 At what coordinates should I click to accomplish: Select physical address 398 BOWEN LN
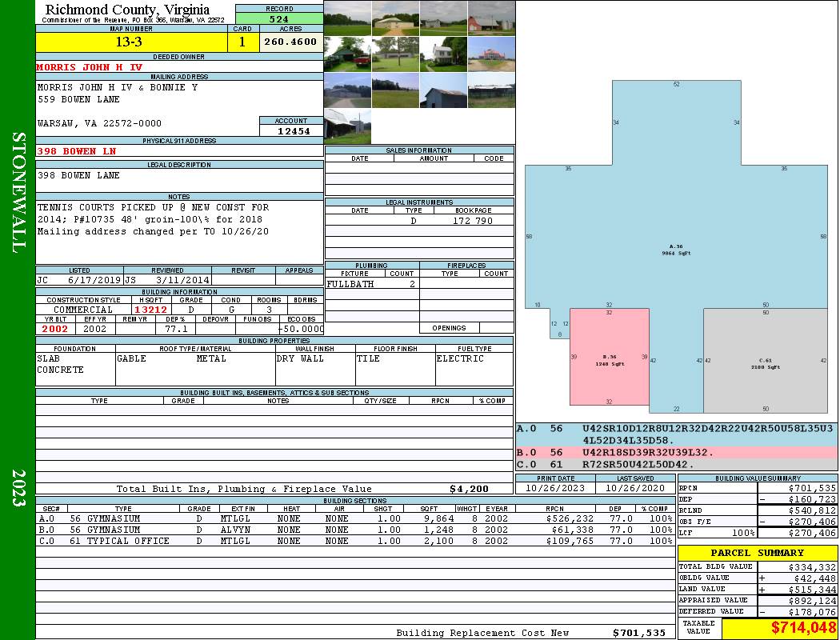76,151
